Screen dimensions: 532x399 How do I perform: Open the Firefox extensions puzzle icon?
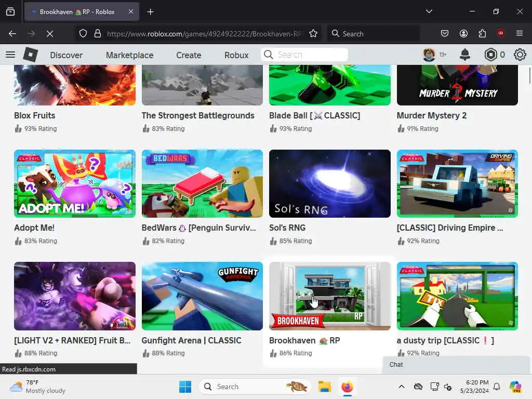[482, 34]
